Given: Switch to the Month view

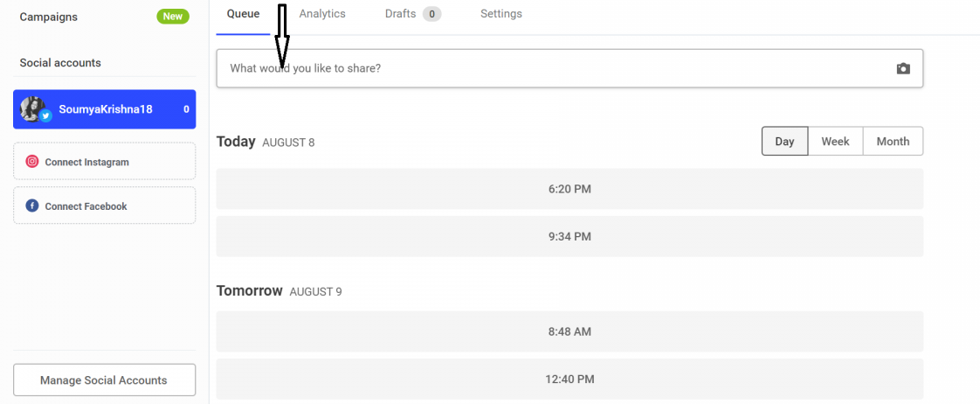Looking at the screenshot, I should [x=893, y=142].
